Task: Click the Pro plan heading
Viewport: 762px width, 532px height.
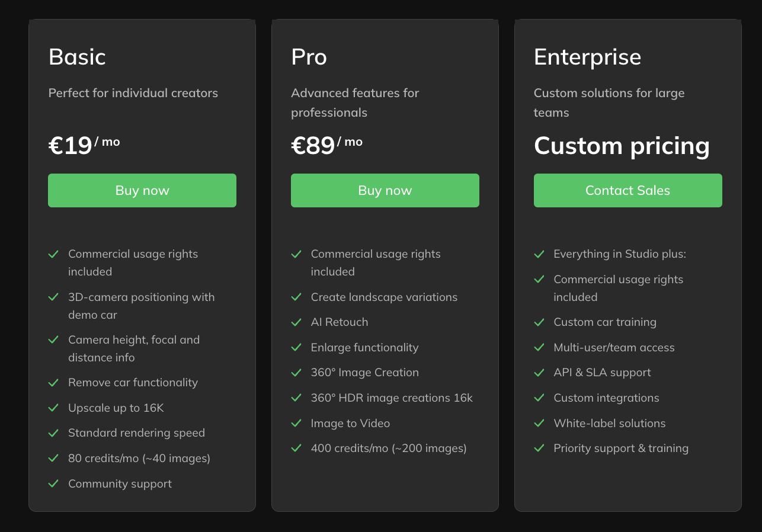Action: tap(309, 57)
